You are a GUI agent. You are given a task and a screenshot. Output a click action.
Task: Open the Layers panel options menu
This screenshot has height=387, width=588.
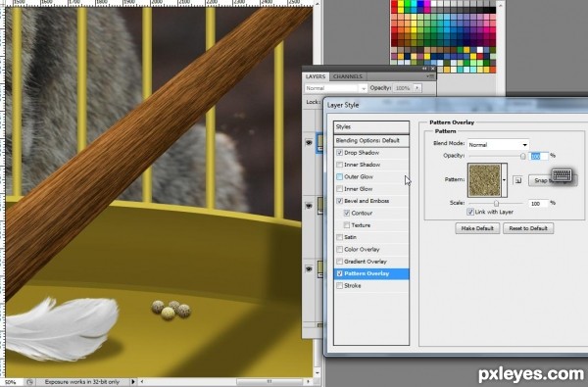pyautogui.click(x=430, y=76)
